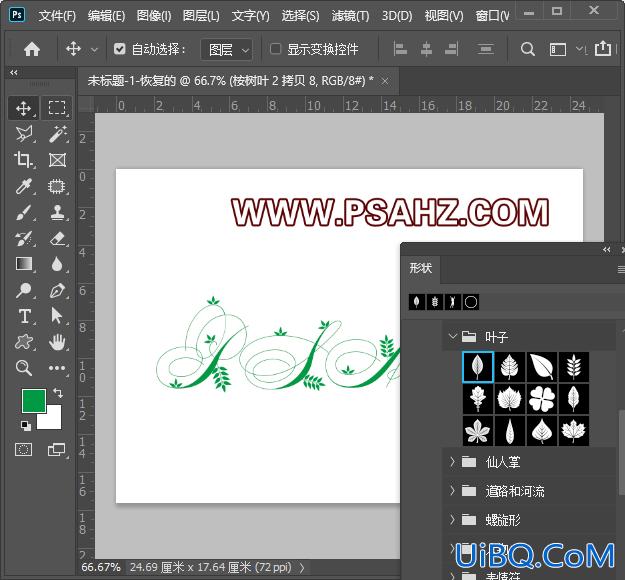625x580 pixels.
Task: Toggle Quick Mask mode
Action: click(24, 450)
